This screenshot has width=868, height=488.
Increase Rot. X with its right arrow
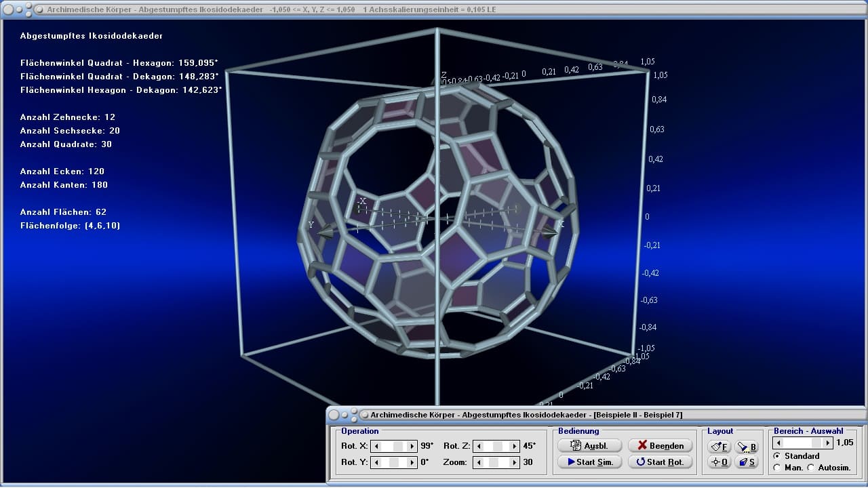click(x=412, y=446)
